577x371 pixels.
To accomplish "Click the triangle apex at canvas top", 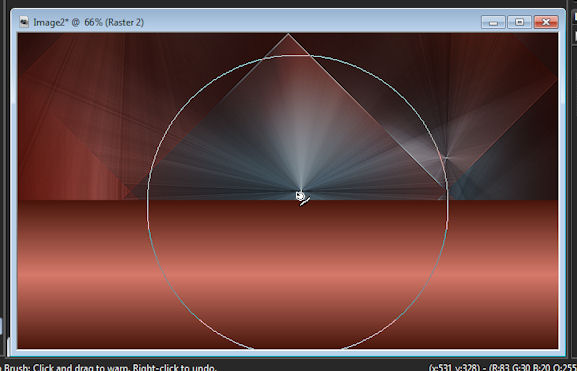I will (x=288, y=35).
